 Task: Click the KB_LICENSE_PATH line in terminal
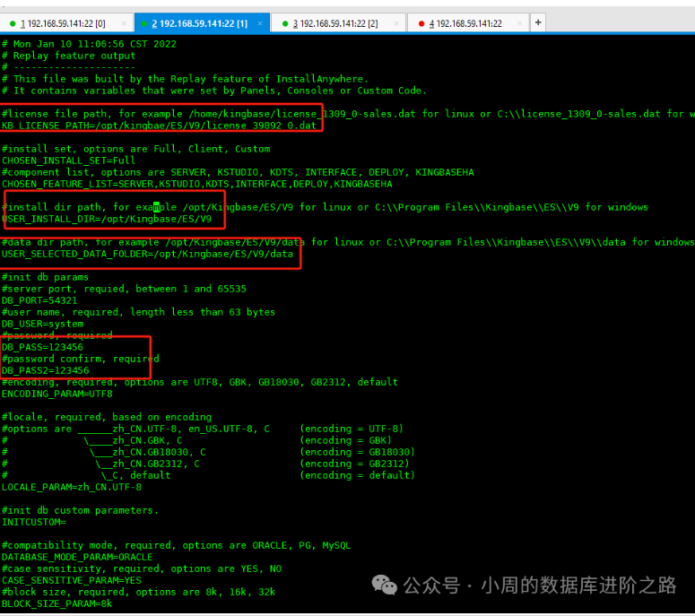(160, 126)
